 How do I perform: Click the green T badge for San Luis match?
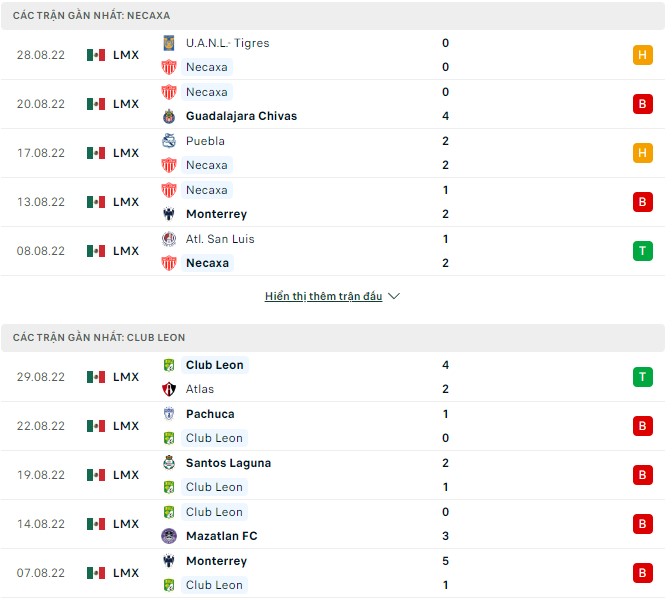642,251
